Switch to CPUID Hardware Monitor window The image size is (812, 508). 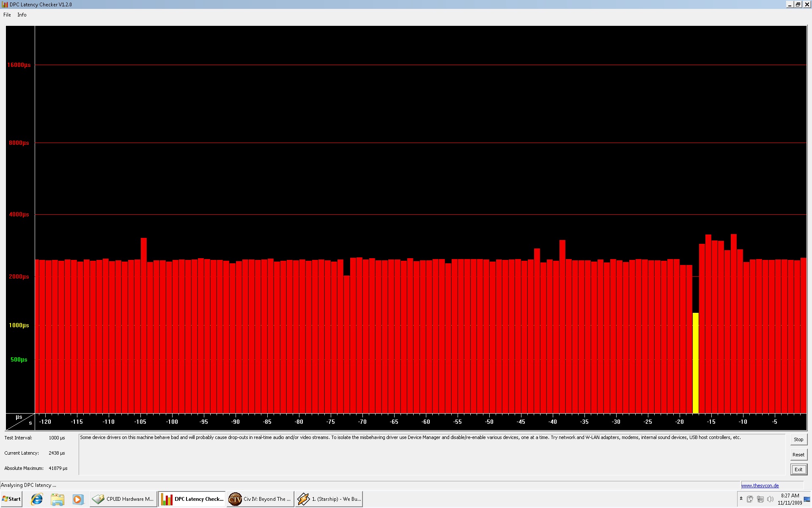(123, 499)
